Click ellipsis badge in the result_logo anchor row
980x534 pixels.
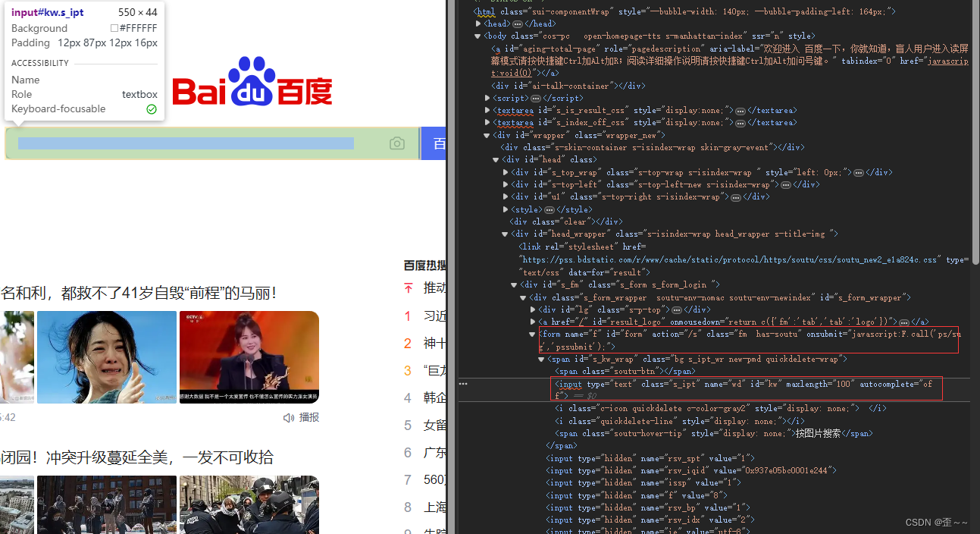pyautogui.click(x=904, y=322)
